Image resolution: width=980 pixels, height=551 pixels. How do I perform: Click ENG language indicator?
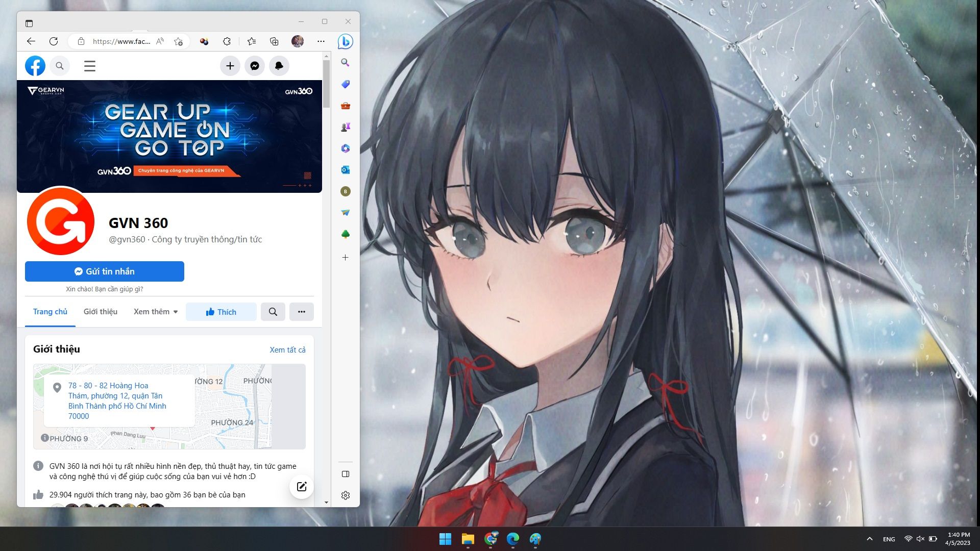[x=889, y=539]
